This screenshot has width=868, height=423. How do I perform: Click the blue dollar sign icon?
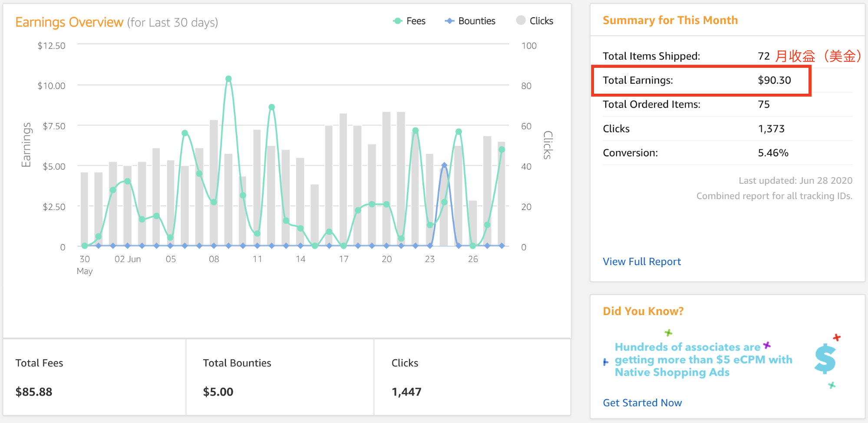coord(825,359)
